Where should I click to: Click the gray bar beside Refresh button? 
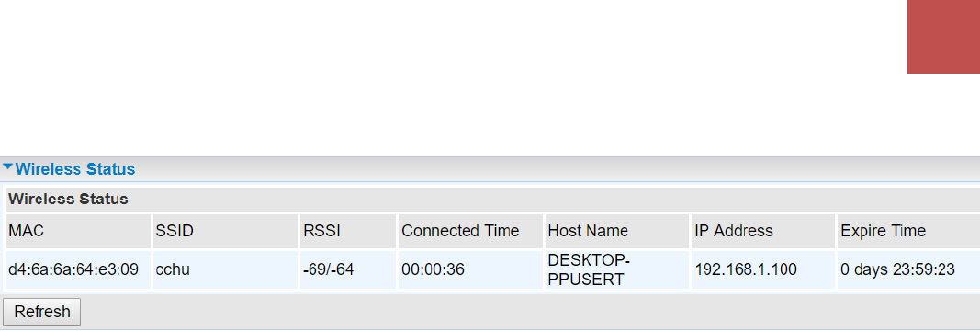click(530, 312)
